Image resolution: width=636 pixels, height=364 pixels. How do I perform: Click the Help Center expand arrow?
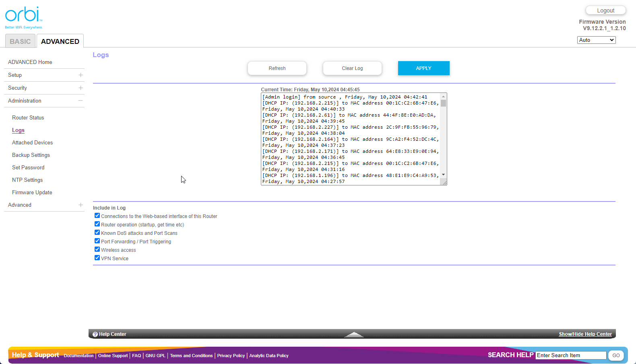point(354,334)
